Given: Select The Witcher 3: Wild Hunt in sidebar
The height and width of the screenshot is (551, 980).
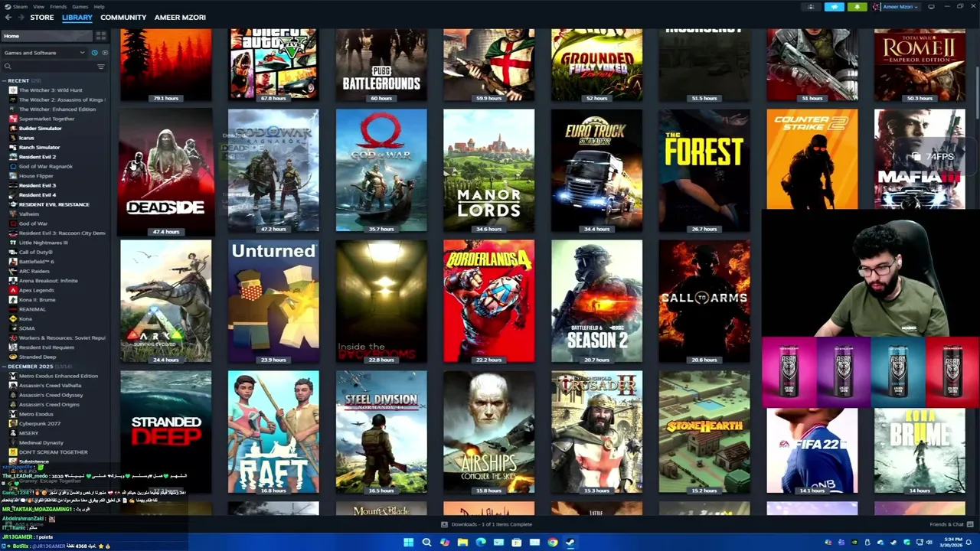Looking at the screenshot, I should [51, 90].
